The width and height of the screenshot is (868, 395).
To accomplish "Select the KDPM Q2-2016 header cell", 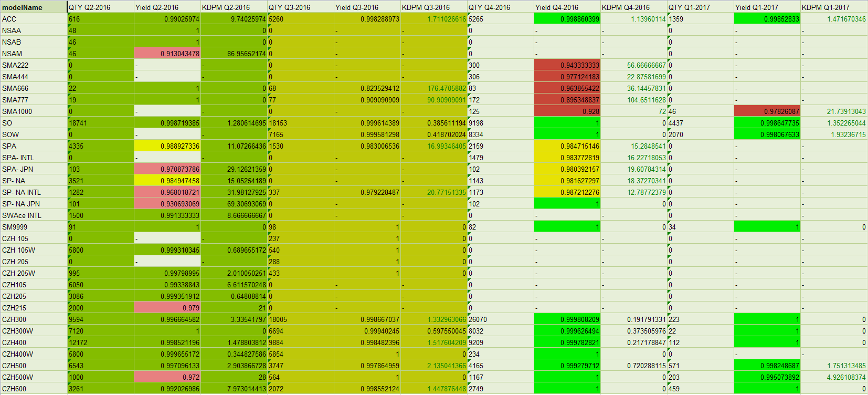I will tap(234, 7).
